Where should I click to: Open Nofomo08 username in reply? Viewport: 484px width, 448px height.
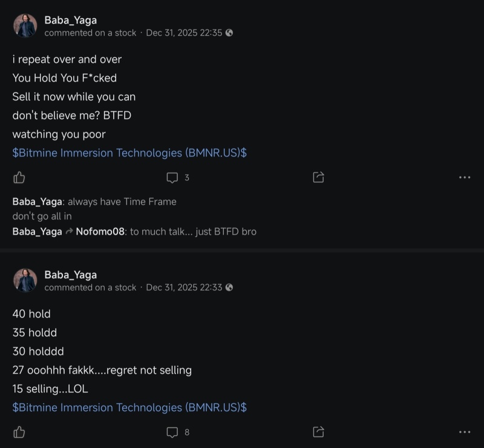100,232
